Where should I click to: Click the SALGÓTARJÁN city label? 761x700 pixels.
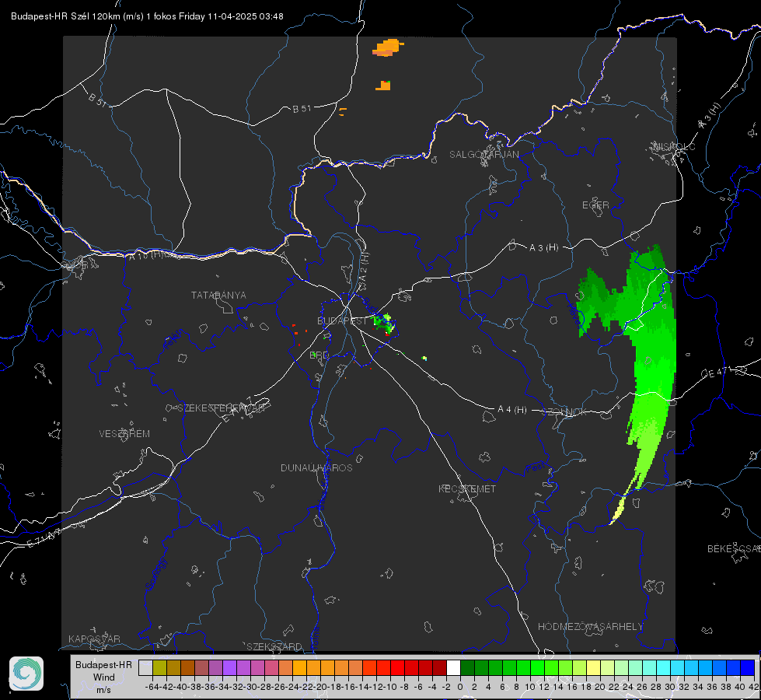coord(483,155)
